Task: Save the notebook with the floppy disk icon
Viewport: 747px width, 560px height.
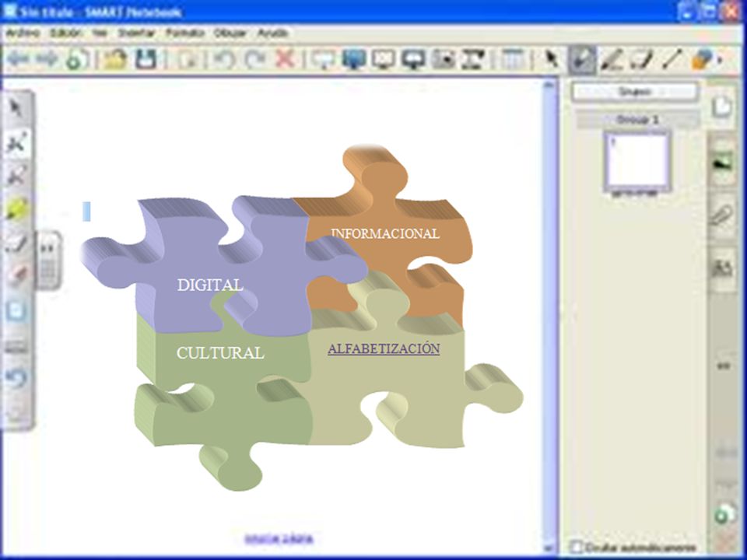Action: point(146,60)
